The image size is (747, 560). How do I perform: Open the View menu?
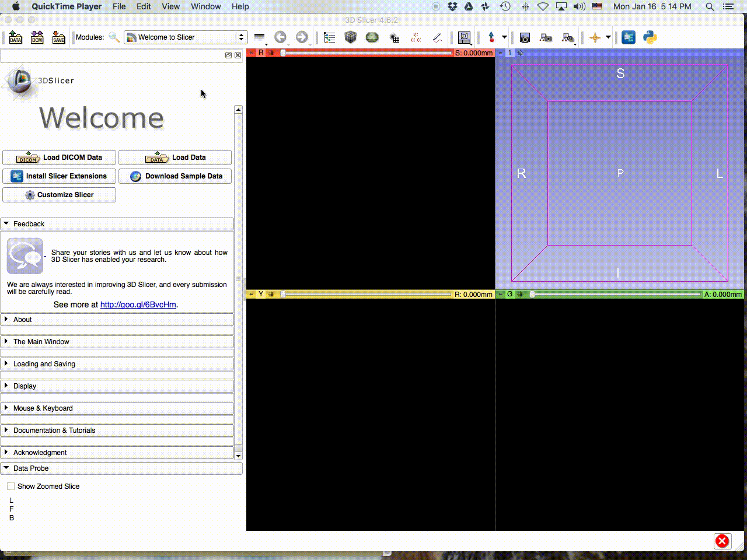(170, 6)
